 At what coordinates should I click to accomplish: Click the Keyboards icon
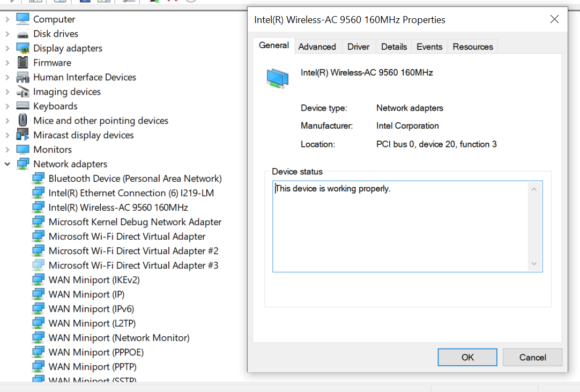(23, 106)
